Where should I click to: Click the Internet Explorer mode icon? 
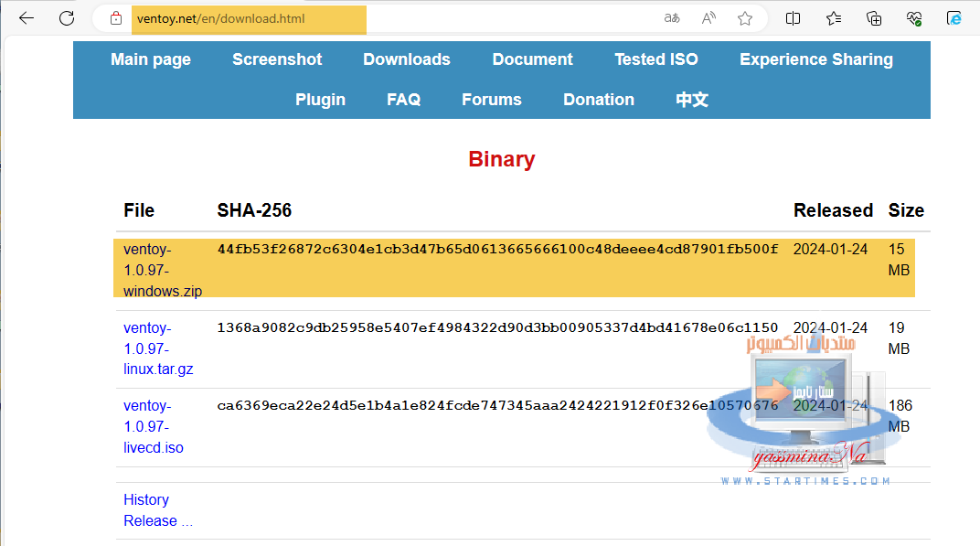click(954, 18)
